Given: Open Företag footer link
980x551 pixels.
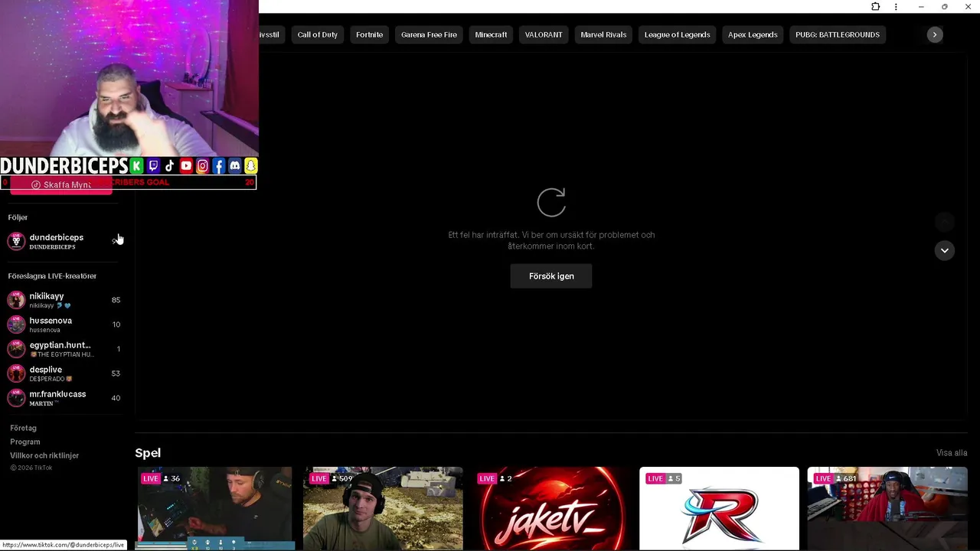Looking at the screenshot, I should click(23, 429).
